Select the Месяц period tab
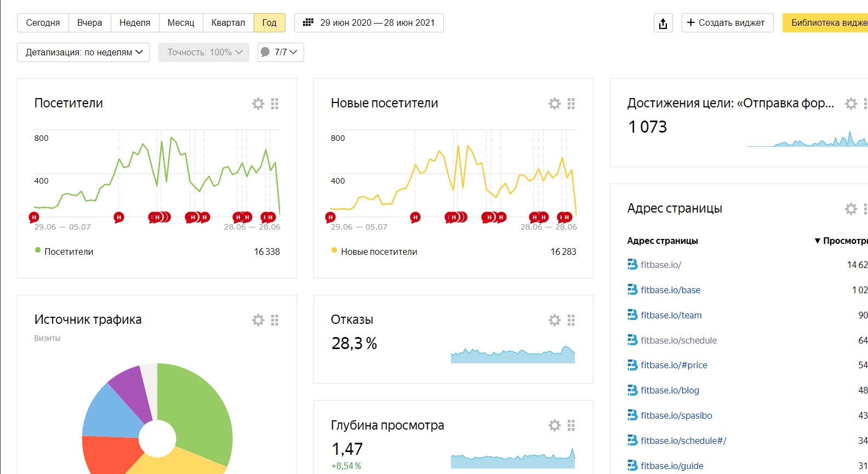Screen dimensions: 868x474 click(x=181, y=23)
